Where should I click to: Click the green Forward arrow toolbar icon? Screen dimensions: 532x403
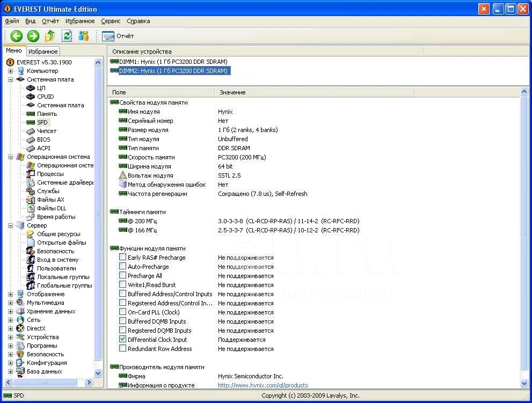(33, 36)
